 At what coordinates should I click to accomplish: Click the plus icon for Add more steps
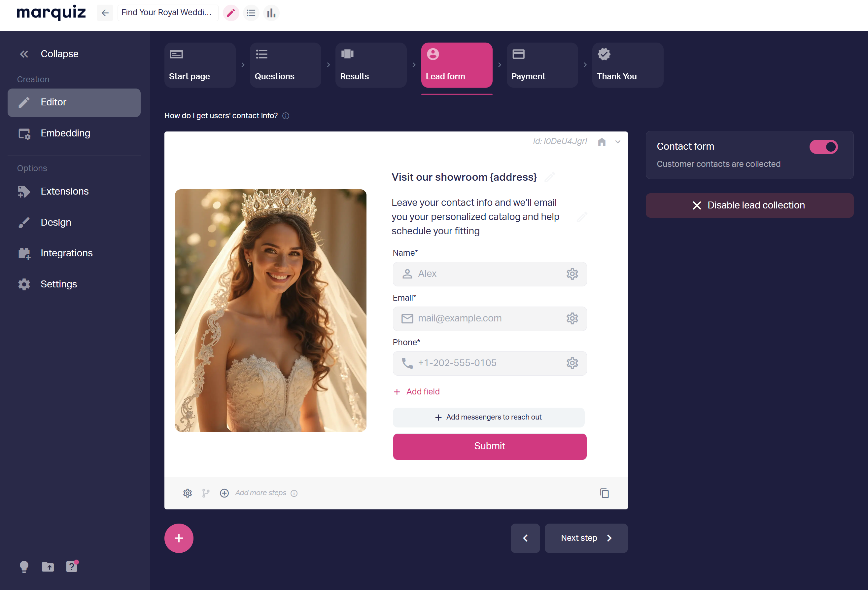point(224,493)
